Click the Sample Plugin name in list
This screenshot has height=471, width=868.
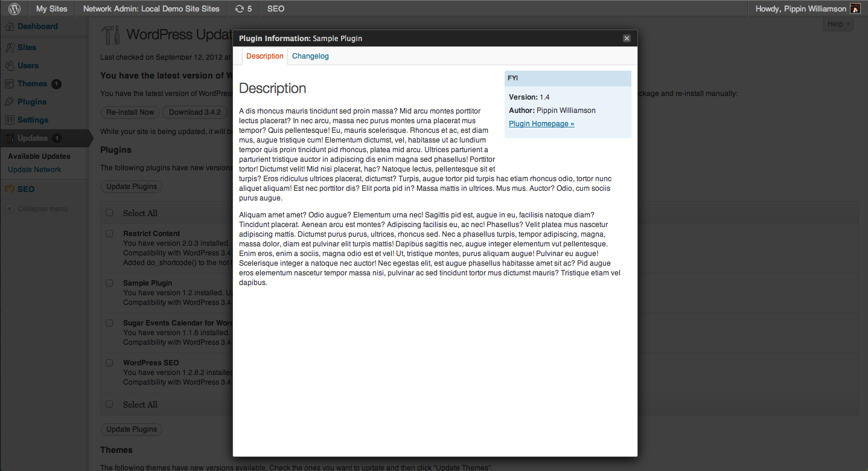click(x=148, y=283)
